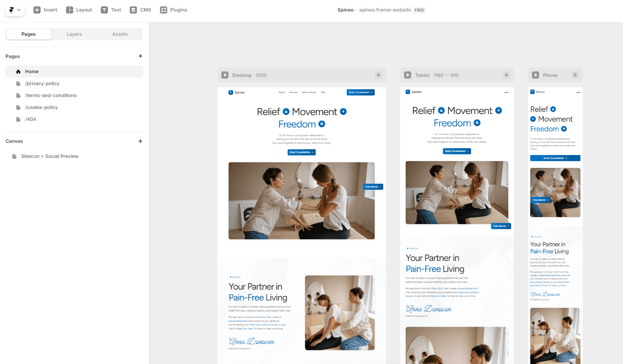
Task: Select the /privacy-policy page
Action: pyautogui.click(x=74, y=84)
